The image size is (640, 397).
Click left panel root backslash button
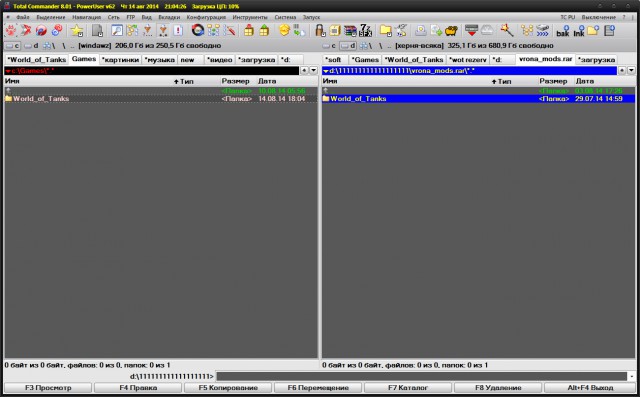[x=64, y=46]
